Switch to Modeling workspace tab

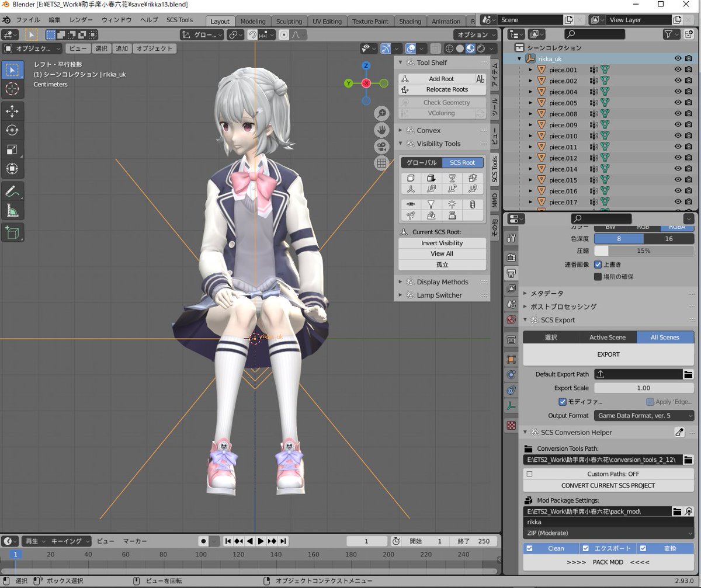[x=253, y=22]
